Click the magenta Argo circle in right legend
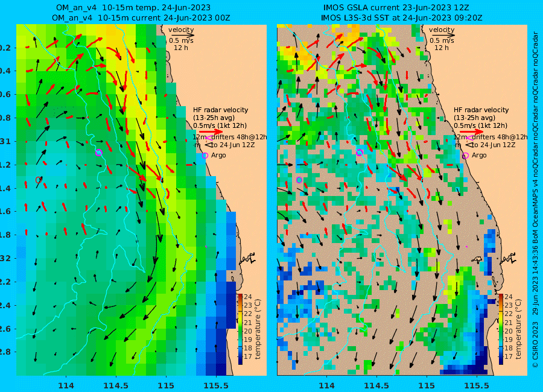 (465, 156)
